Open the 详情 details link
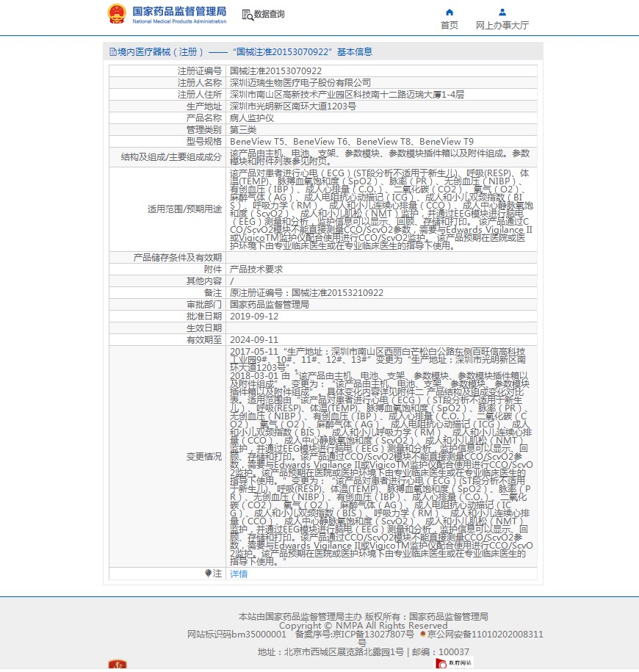 (x=239, y=574)
